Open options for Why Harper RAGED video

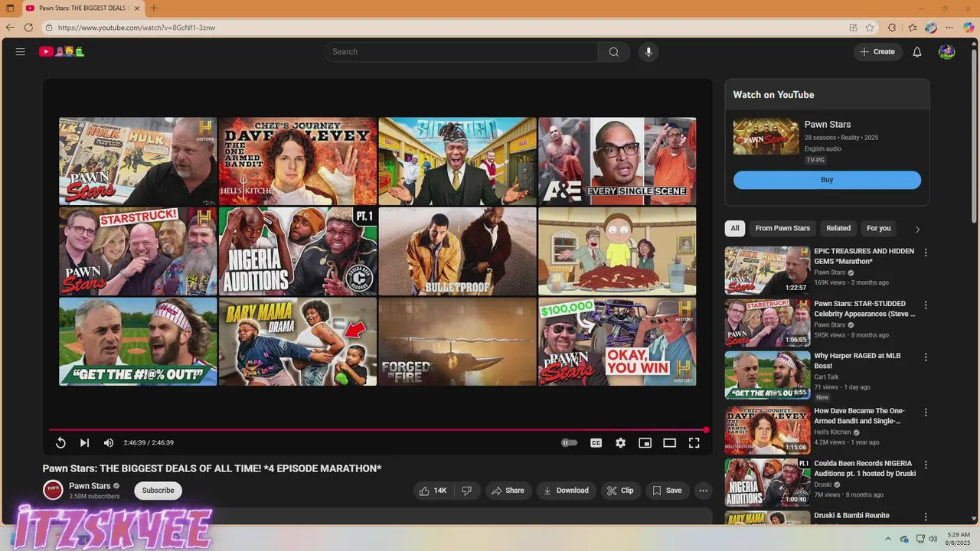pyautogui.click(x=926, y=357)
